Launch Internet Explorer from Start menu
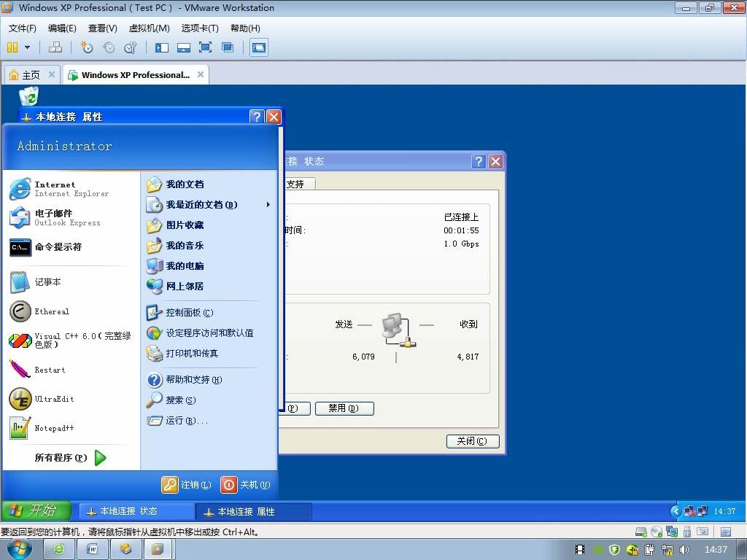Image resolution: width=747 pixels, height=560 pixels. (71, 189)
